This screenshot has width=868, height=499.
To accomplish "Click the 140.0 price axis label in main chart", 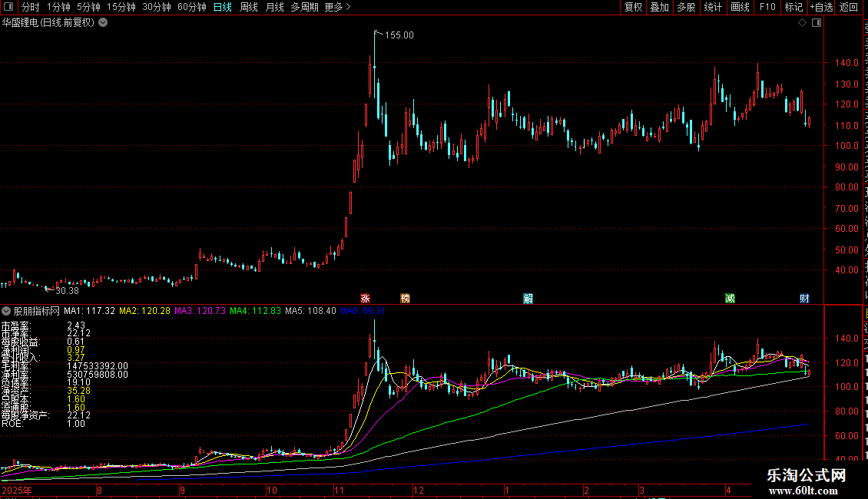I will pos(846,63).
